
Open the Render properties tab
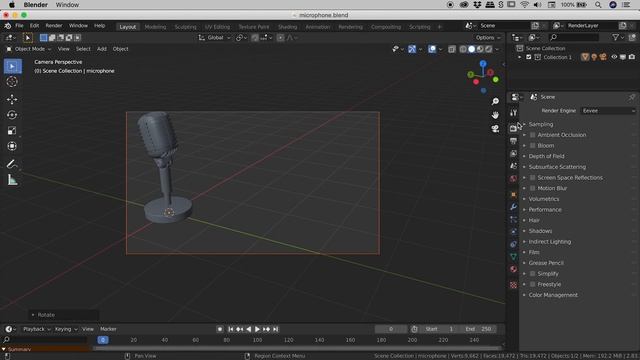coord(513,128)
